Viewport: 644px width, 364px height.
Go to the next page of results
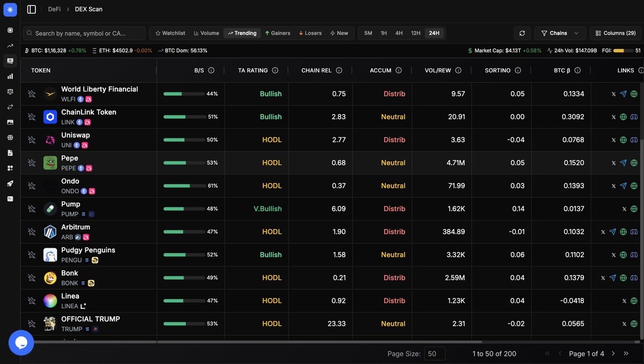(x=612, y=354)
